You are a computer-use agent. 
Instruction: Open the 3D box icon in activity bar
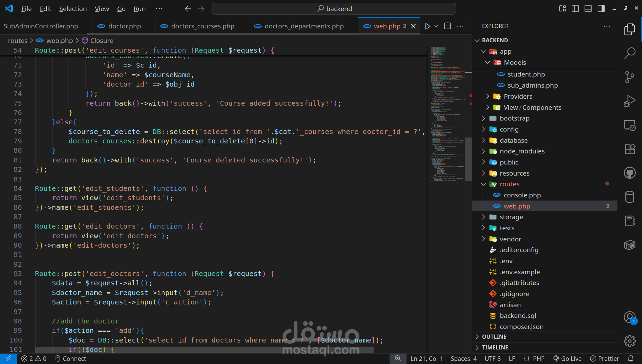point(630,245)
